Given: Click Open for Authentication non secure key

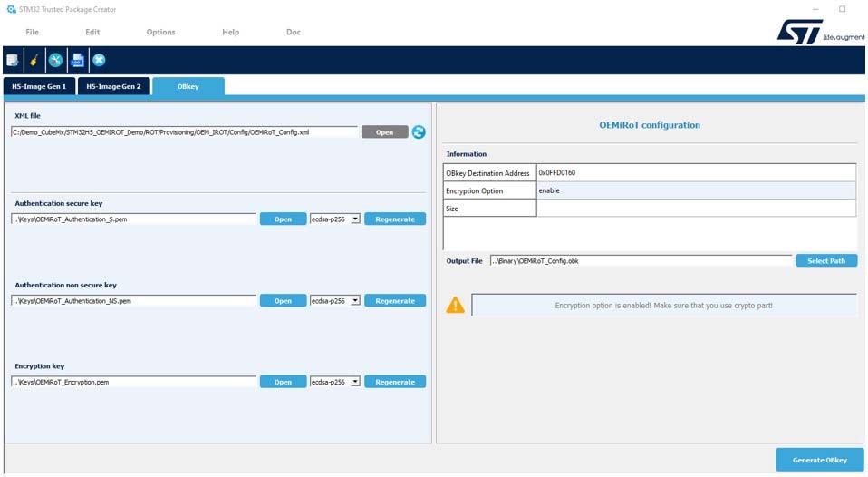Looking at the screenshot, I should coord(283,301).
